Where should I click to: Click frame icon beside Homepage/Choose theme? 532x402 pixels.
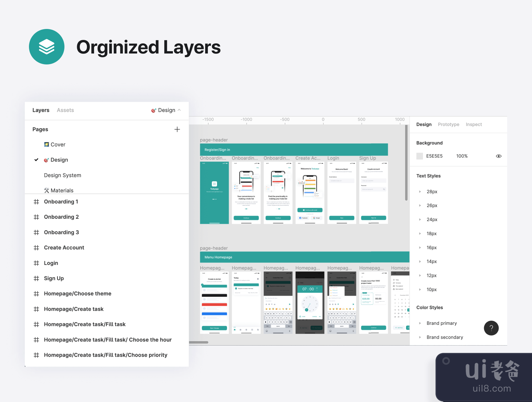tap(36, 294)
